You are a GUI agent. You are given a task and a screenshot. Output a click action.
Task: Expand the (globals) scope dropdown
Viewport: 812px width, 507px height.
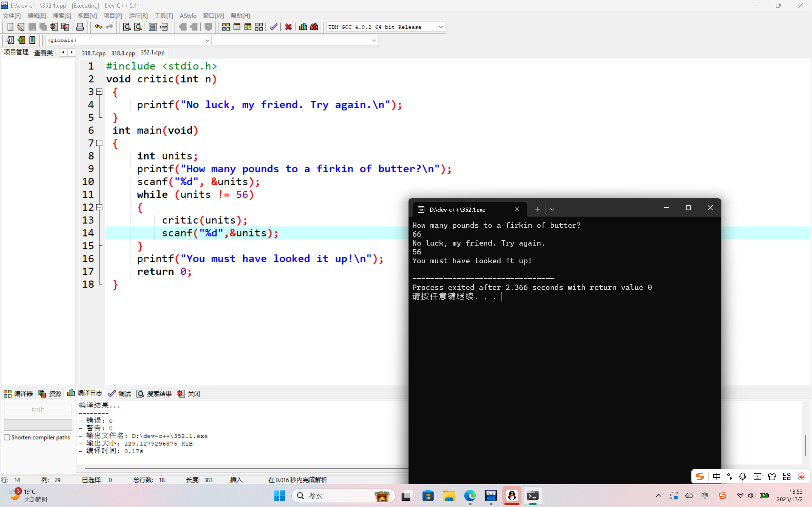pyautogui.click(x=207, y=40)
